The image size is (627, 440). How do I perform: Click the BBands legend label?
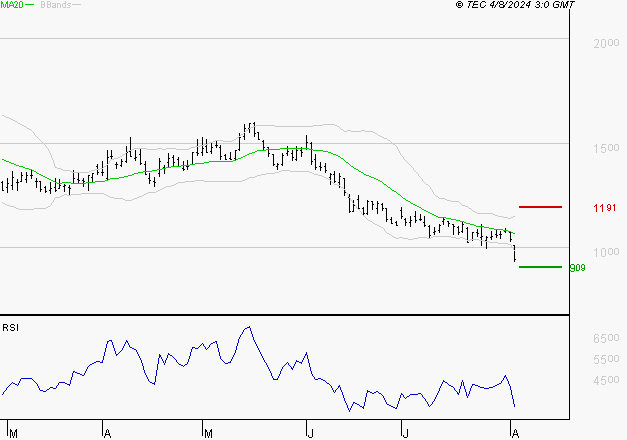pyautogui.click(x=56, y=5)
